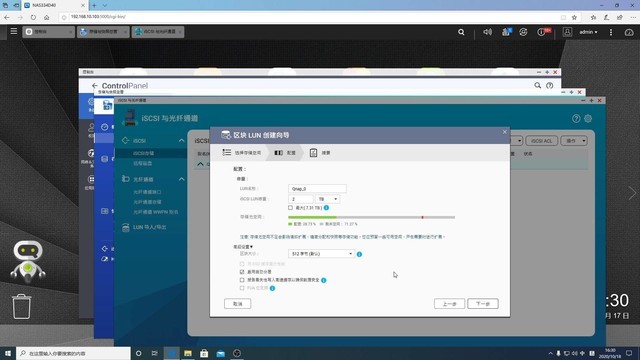Close the block LUN creation wizard
Viewport: 640px width, 360px height.
pyautogui.click(x=504, y=132)
